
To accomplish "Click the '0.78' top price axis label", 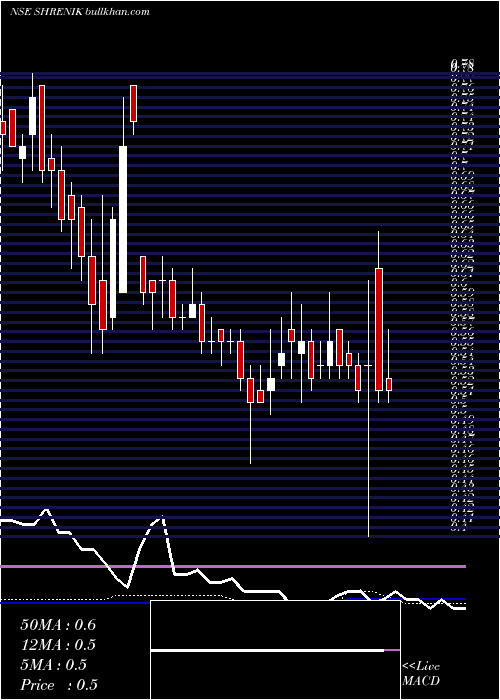I will tap(462, 66).
